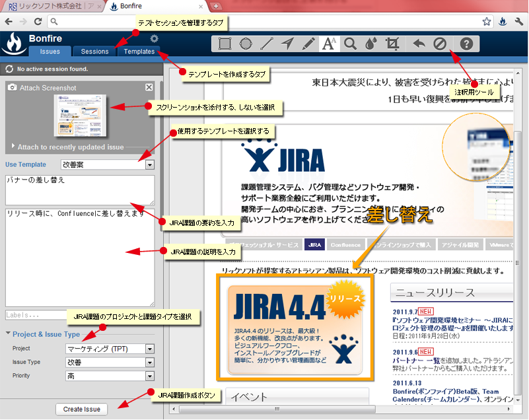Click the 'No active session found.' status text
529x420 pixels.
(x=53, y=69)
